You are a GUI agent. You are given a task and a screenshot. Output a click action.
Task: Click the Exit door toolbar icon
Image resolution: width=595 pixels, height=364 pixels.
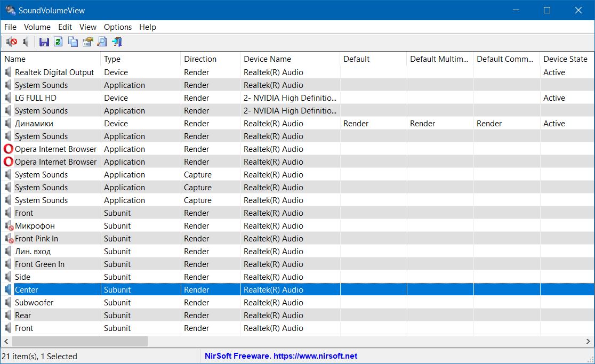pos(117,42)
